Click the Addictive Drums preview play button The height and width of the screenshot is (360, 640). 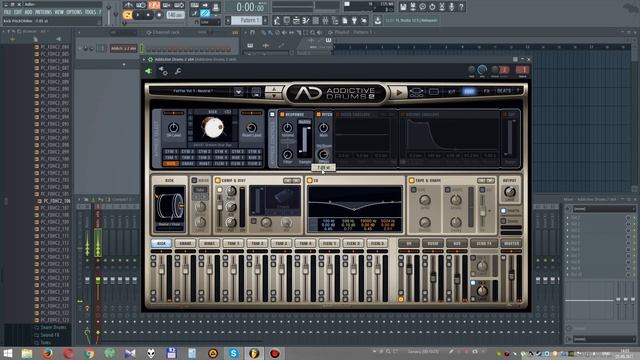[x=399, y=92]
